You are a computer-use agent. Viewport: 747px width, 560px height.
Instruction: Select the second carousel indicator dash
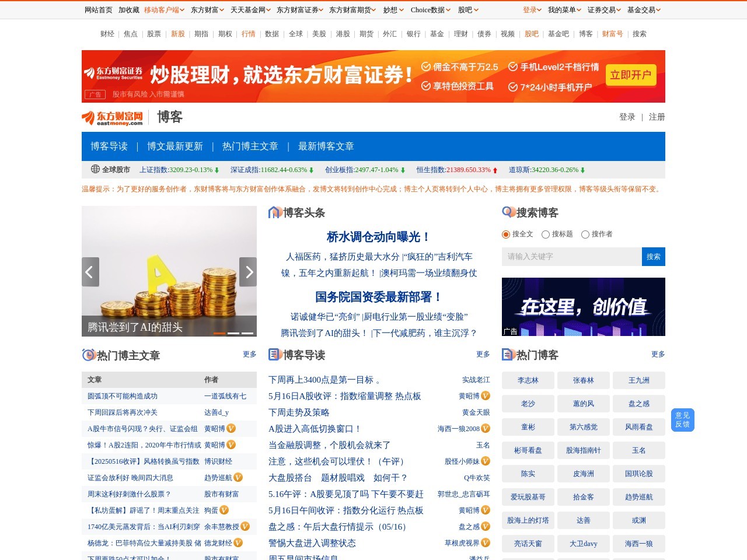(x=233, y=333)
